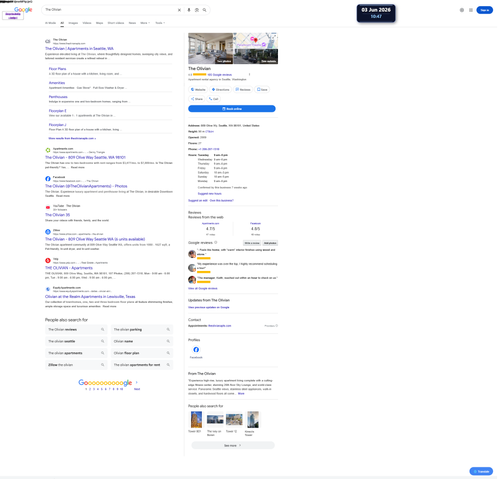
Task: Go to Google homepage via the logo
Action: coord(23,10)
